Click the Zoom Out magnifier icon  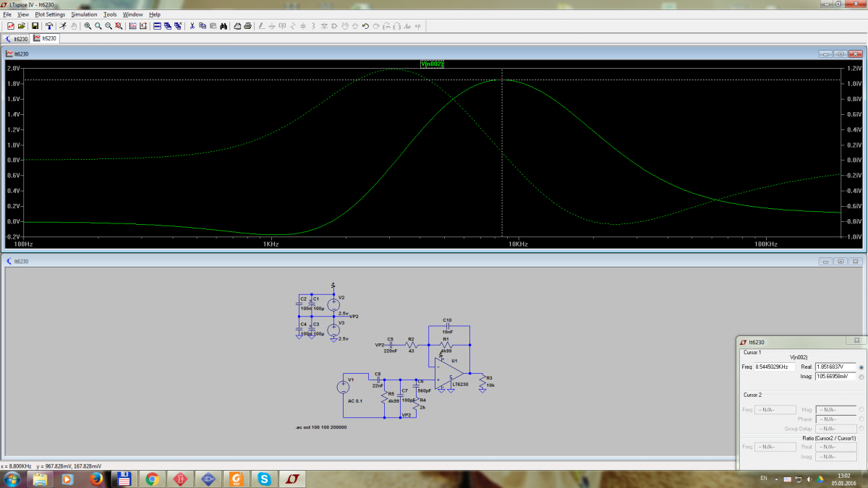coord(108,26)
